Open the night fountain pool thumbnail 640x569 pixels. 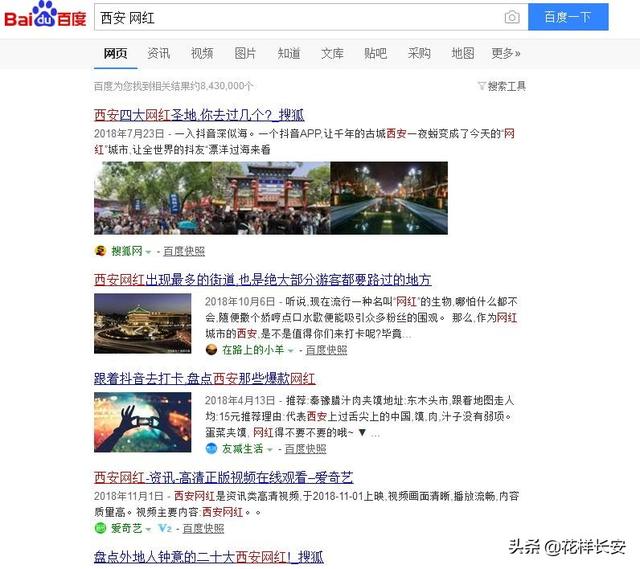coord(389,198)
